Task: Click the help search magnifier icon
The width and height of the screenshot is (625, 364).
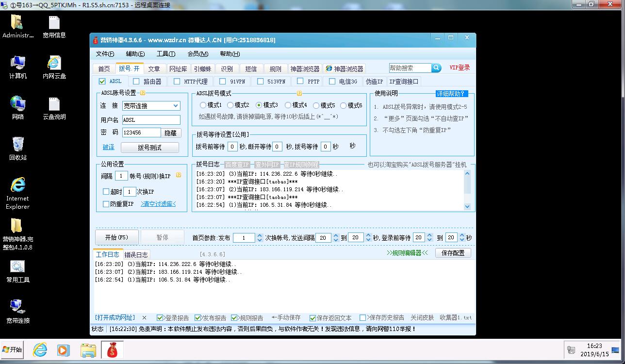Action: (436, 68)
